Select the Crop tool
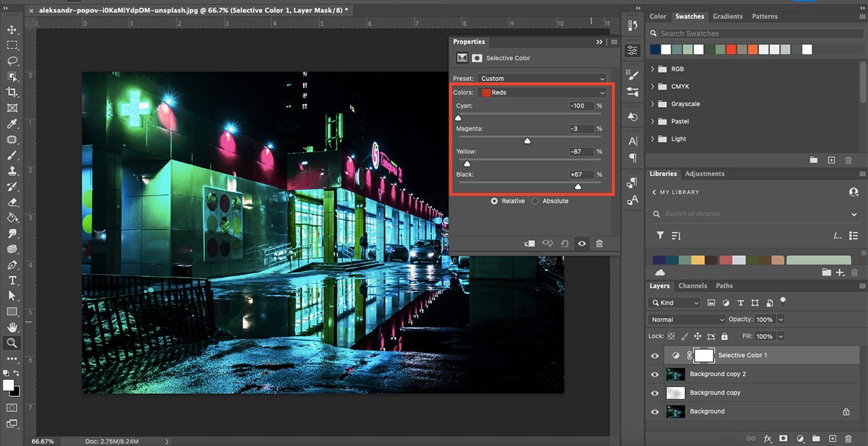Viewport: 868px width, 446px height. click(x=12, y=91)
